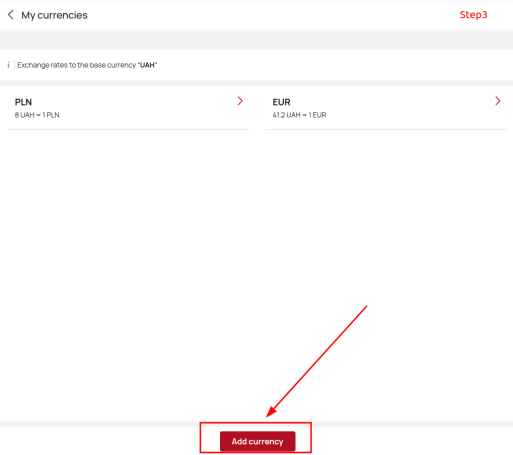This screenshot has width=513, height=455.
Task: Click the red outline around Add currency
Action: click(256, 423)
